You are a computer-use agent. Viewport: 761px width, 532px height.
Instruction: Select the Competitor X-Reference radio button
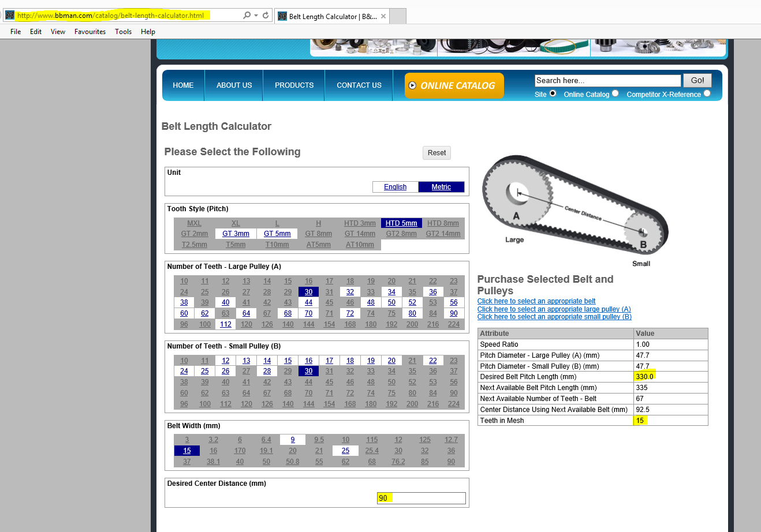707,93
